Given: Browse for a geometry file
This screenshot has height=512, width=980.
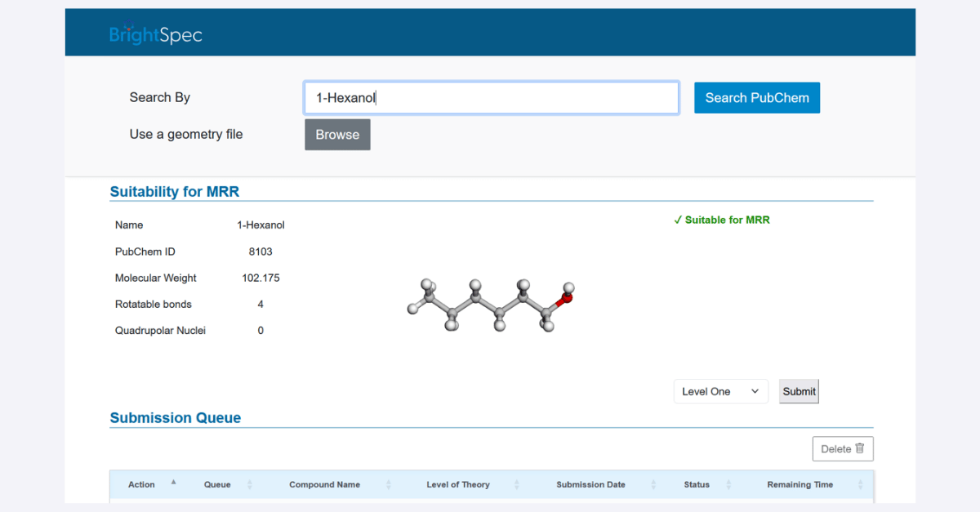Looking at the screenshot, I should tap(337, 135).
